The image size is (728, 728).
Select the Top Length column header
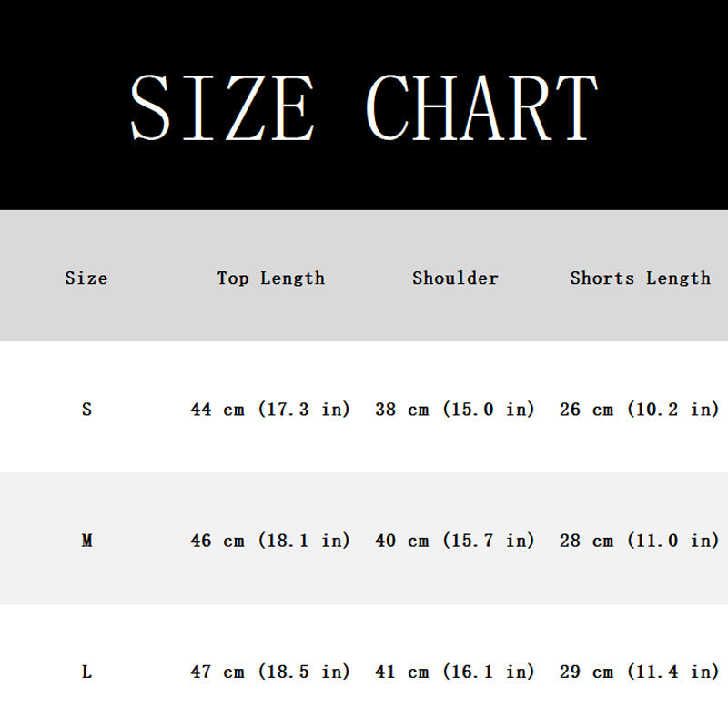coord(271,278)
